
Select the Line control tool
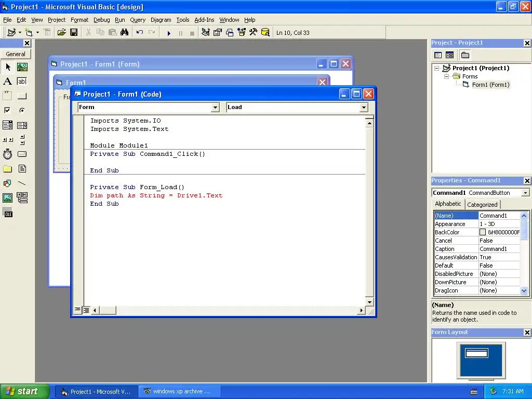(x=22, y=183)
